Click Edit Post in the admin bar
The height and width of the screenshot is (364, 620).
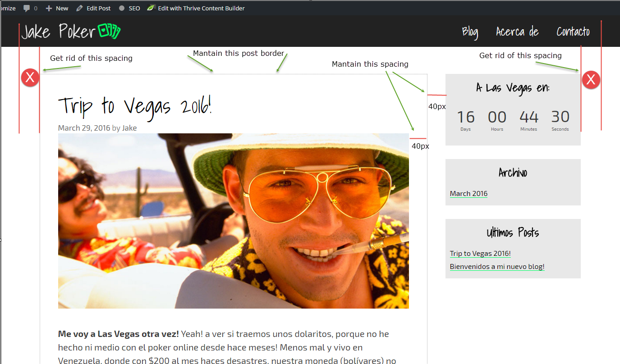pos(93,8)
